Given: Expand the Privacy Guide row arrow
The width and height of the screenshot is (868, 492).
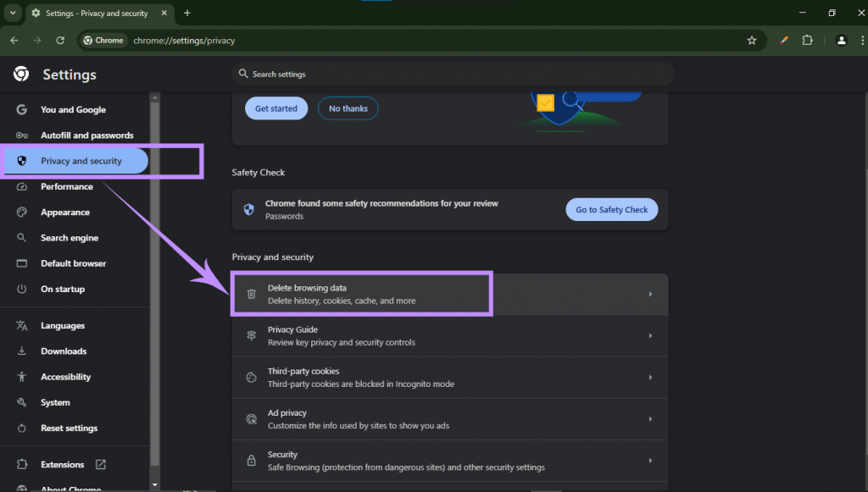Looking at the screenshot, I should pyautogui.click(x=650, y=335).
